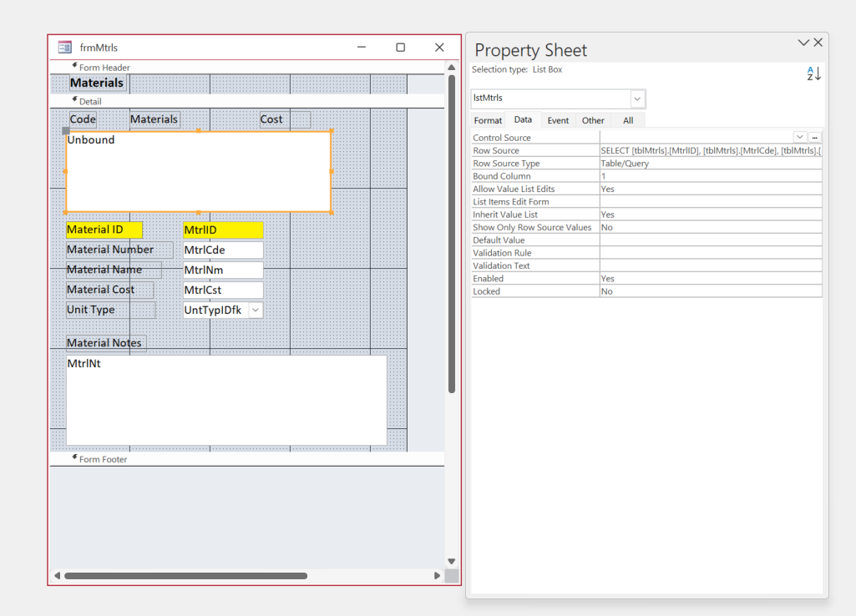Select the Unbound list box control

point(198,172)
